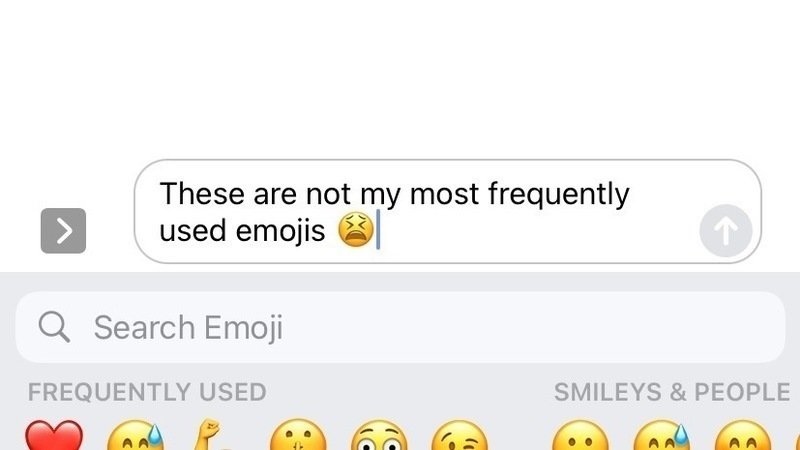Screen dimensions: 800x450
Task: Tap the winking face emoji
Action: 460,438
